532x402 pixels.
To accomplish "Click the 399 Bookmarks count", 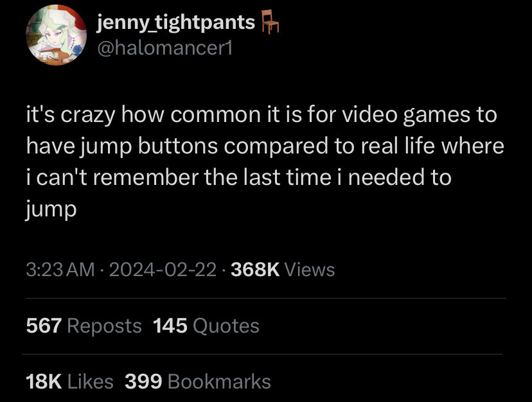I will (x=198, y=381).
